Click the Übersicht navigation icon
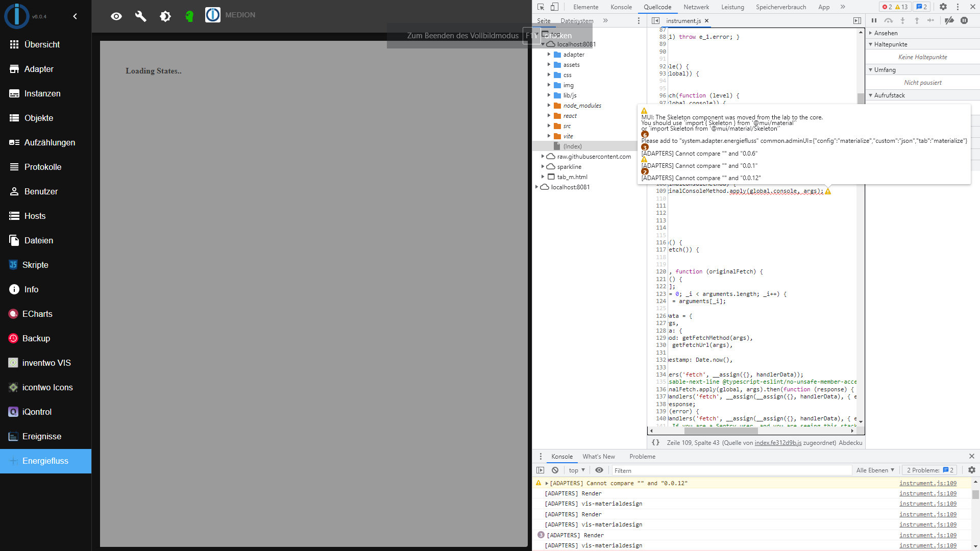Viewport: 980px width, 551px height. point(13,44)
